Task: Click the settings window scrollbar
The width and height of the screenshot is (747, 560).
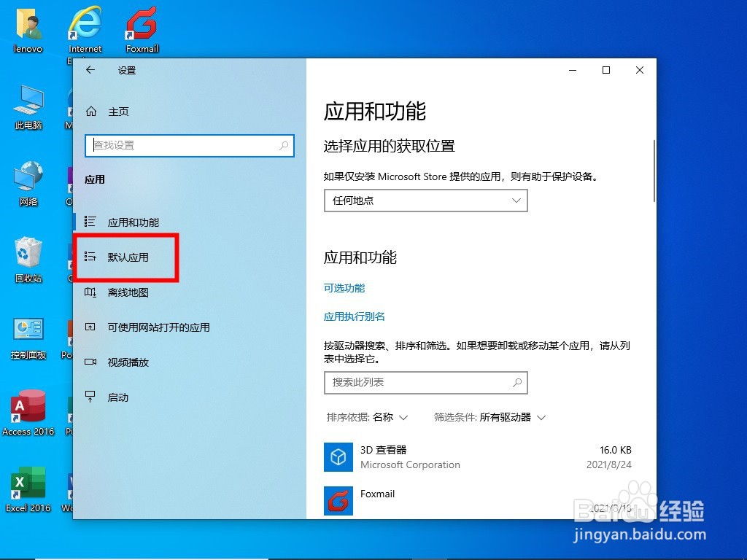Action: point(654,171)
